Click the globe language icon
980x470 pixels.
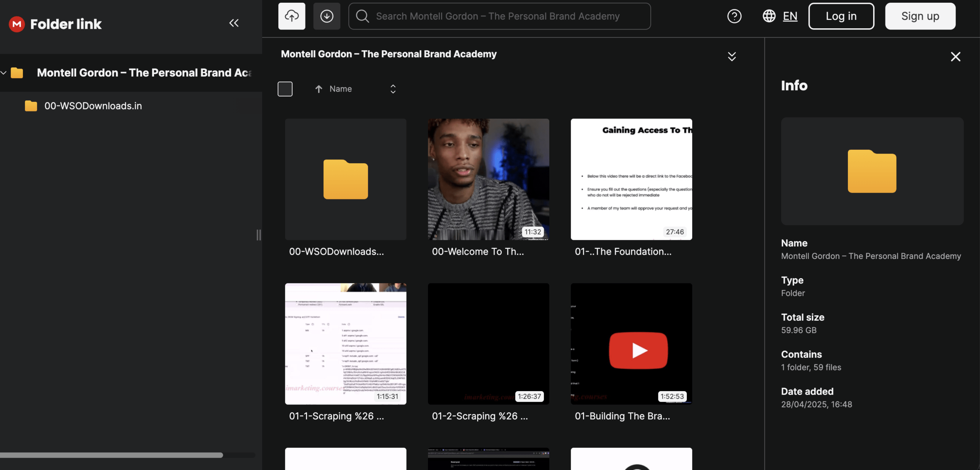(769, 16)
